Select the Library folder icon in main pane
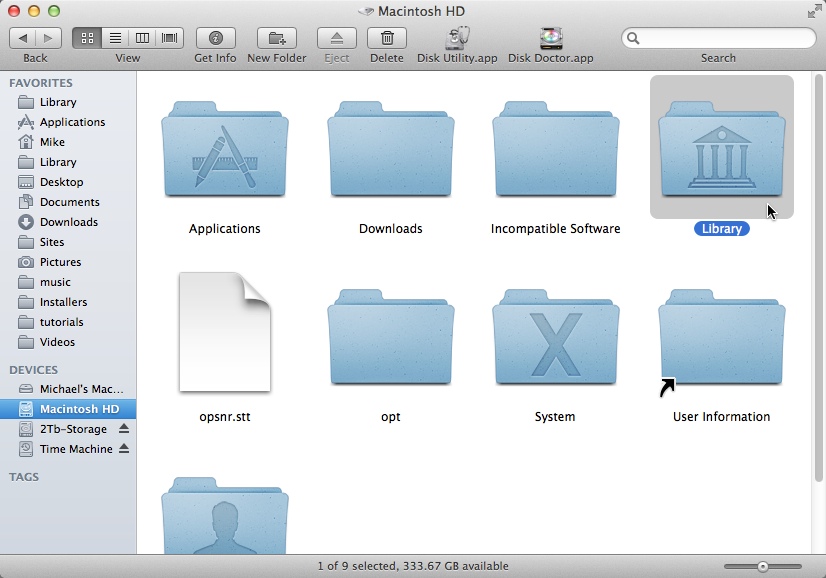Viewport: 826px width, 578px height. click(x=722, y=150)
